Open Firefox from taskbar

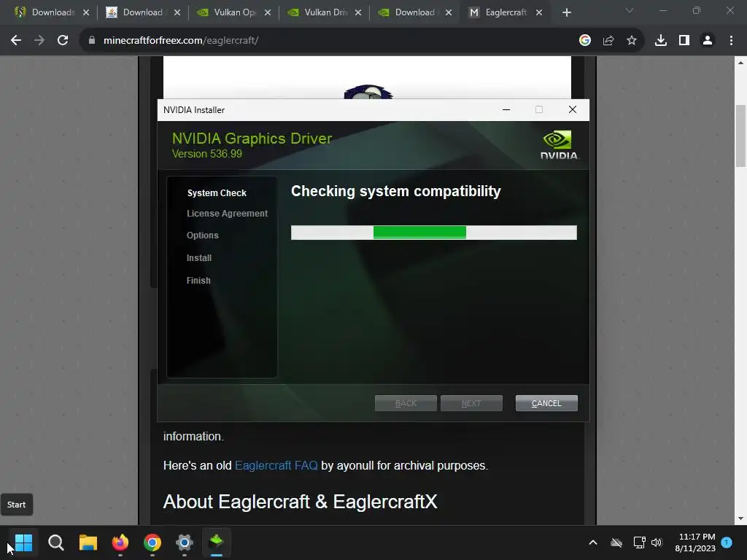click(x=120, y=542)
